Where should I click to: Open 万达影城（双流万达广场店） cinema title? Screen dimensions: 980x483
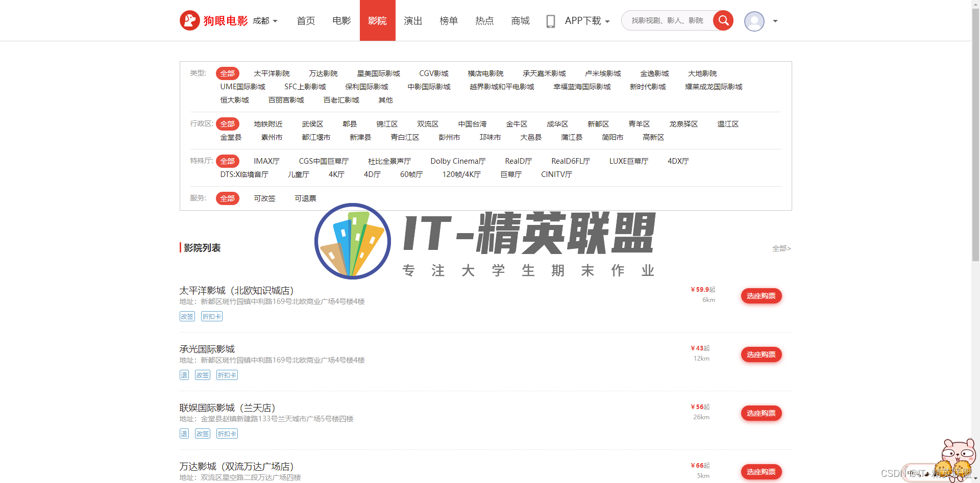coord(237,466)
